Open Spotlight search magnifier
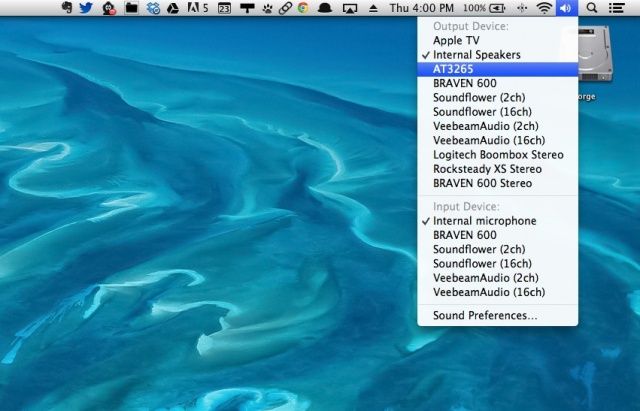The width and height of the screenshot is (640, 411). tap(591, 8)
